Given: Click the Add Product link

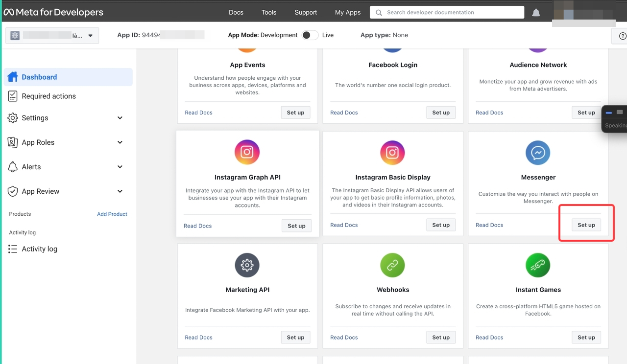Looking at the screenshot, I should point(112,214).
